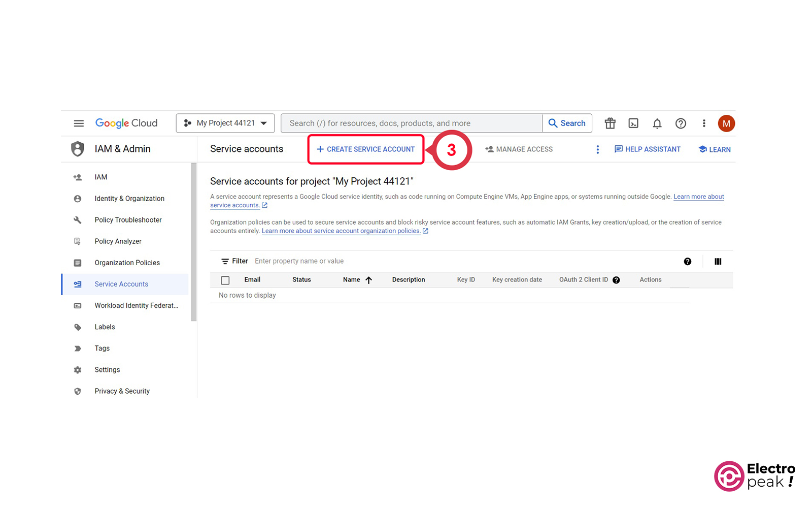Click the Google Cloud logo

click(126, 123)
